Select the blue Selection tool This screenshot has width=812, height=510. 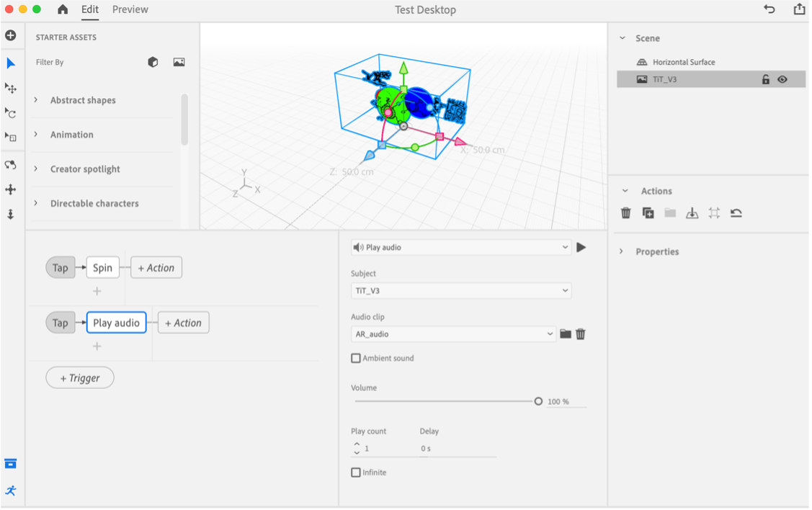(11, 63)
